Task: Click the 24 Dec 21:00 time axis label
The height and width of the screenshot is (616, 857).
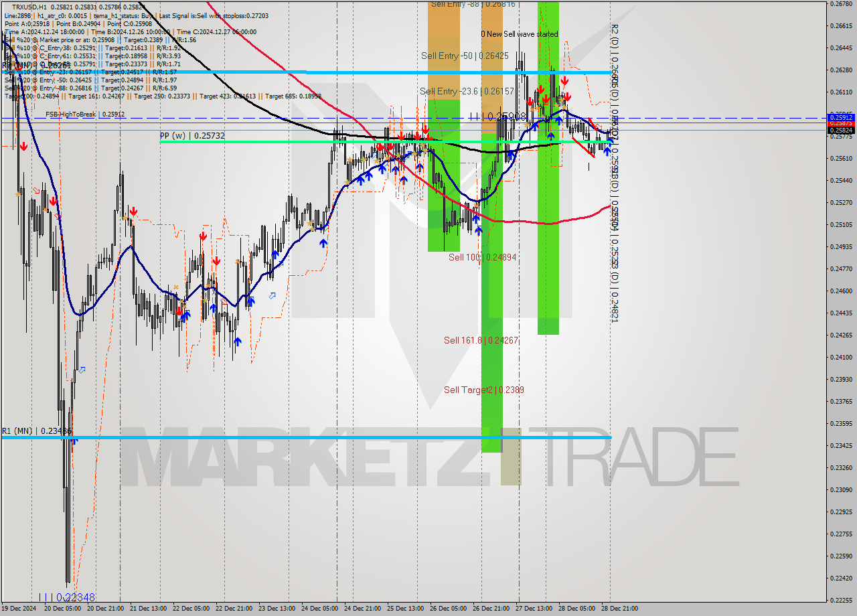Action: [362, 609]
